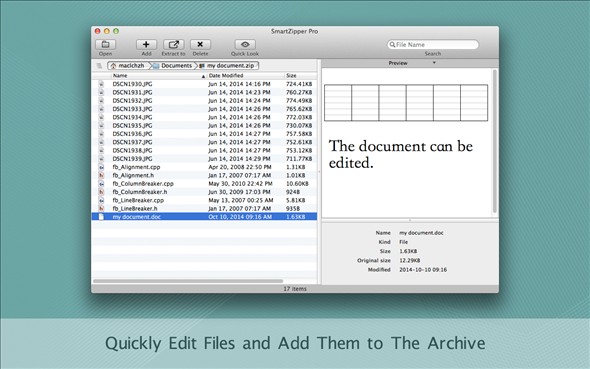Screen dimensions: 590x369
Task: Click the date Apr 20, 2008 22:50 PM
Action: [240, 167]
